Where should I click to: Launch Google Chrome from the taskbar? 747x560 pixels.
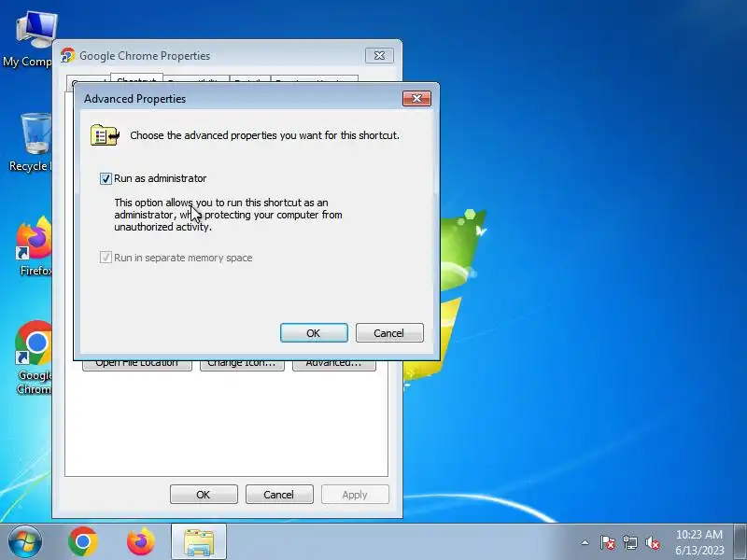tap(83, 541)
